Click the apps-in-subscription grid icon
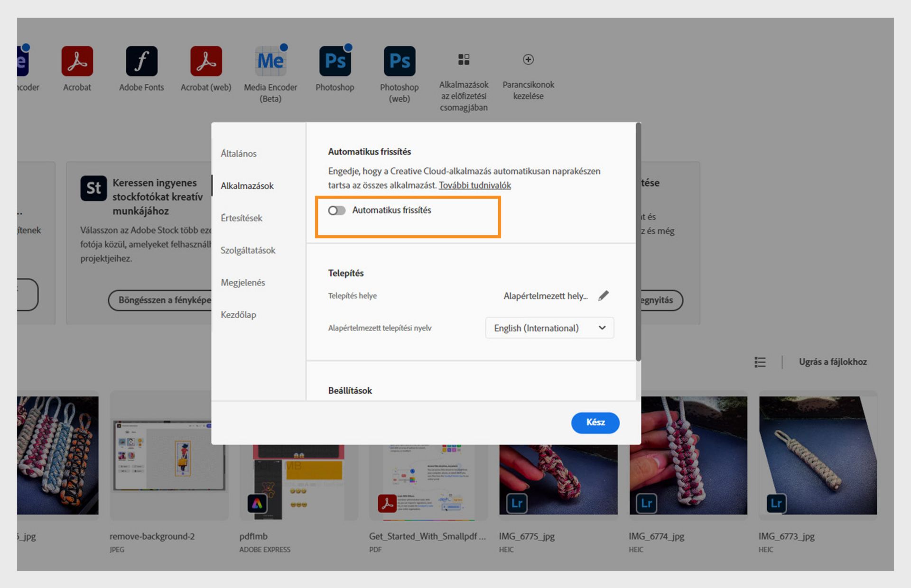 point(464,59)
